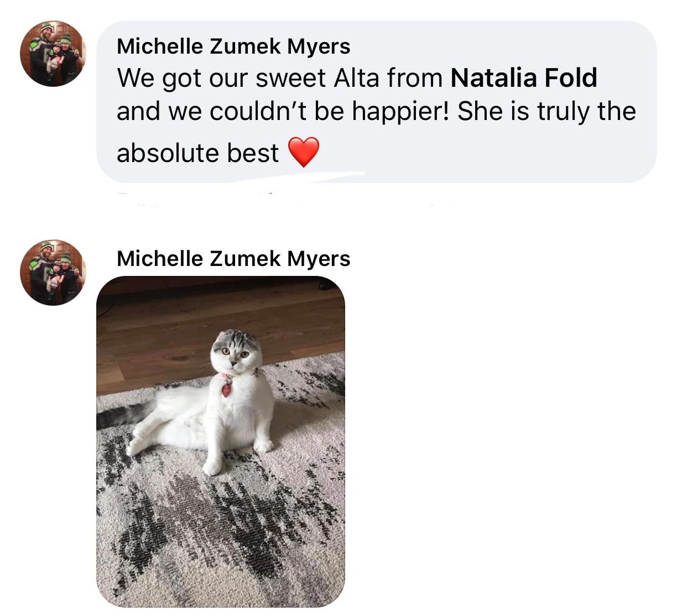Open Michelle Zumek Myers name above cat photo

233,258
